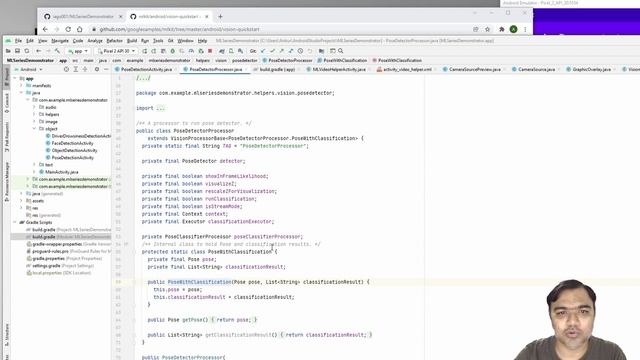This screenshot has height=360, width=640.
Task: Stop the app with the red square
Action: [x=210, y=51]
